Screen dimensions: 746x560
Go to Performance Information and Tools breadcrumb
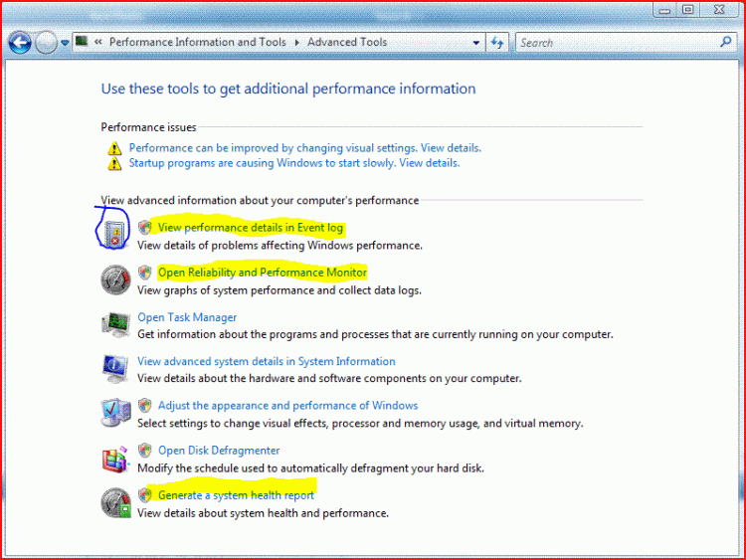pyautogui.click(x=198, y=43)
